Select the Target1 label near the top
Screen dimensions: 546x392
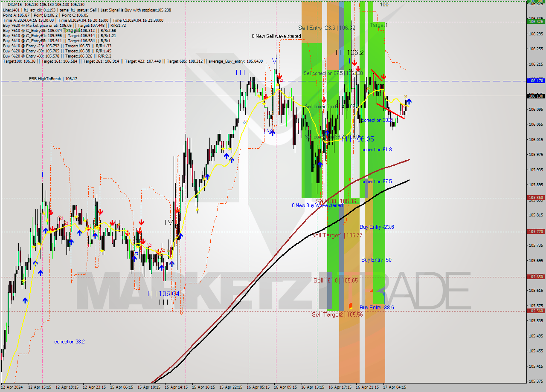(x=378, y=25)
